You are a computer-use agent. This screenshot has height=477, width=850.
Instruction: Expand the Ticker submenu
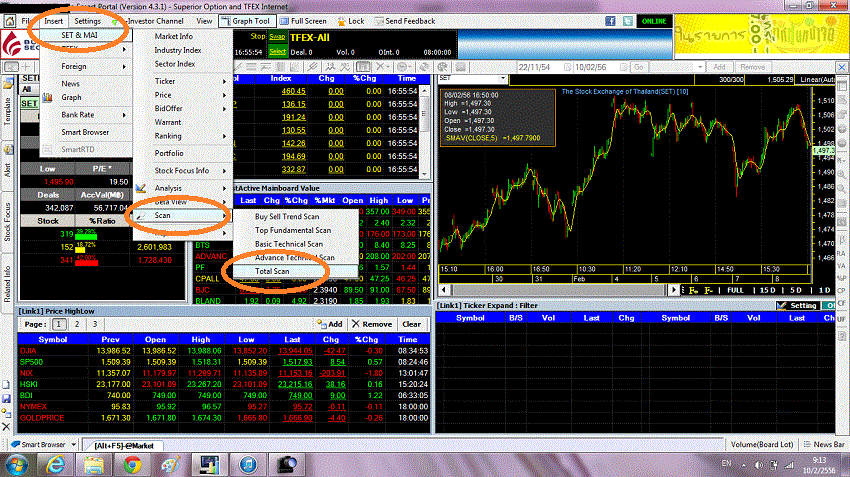pos(183,81)
